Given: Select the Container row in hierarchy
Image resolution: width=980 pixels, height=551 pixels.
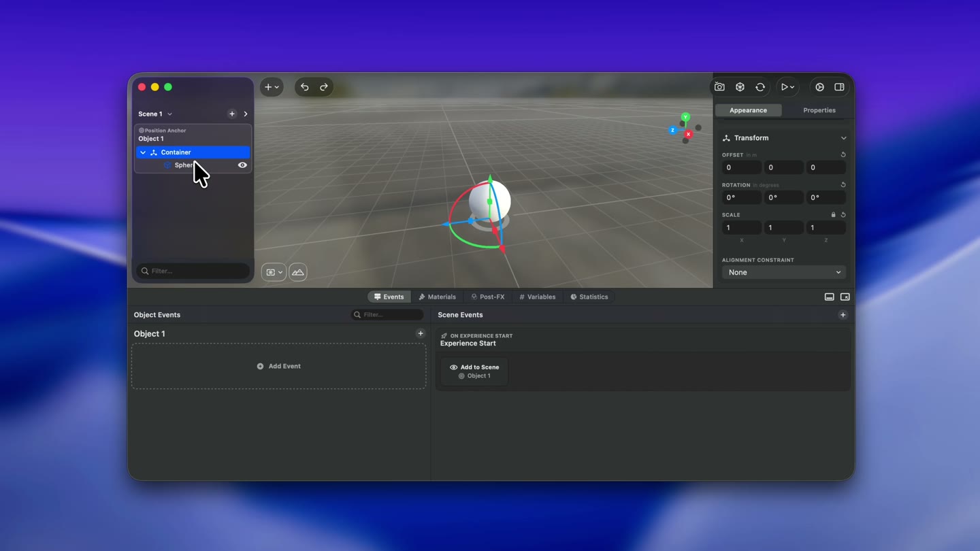Looking at the screenshot, I should 193,152.
